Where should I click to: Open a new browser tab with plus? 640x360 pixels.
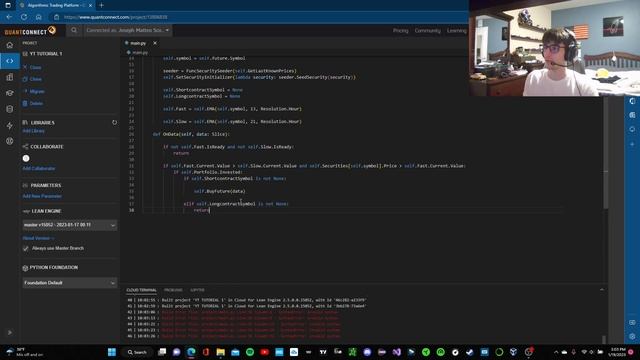point(101,5)
